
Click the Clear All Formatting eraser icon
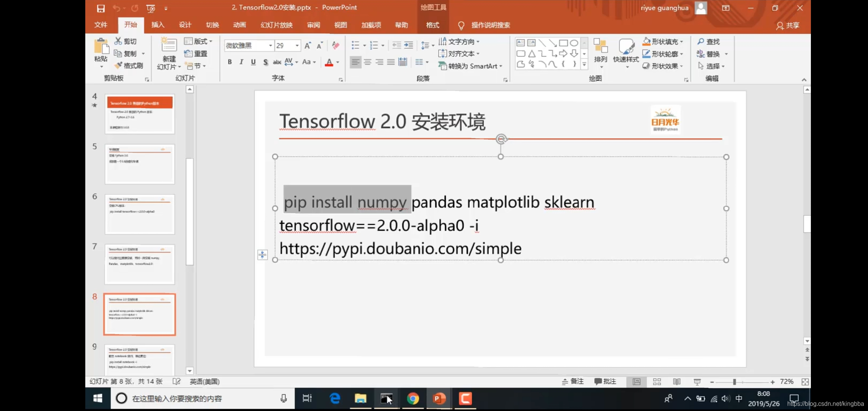pos(335,45)
